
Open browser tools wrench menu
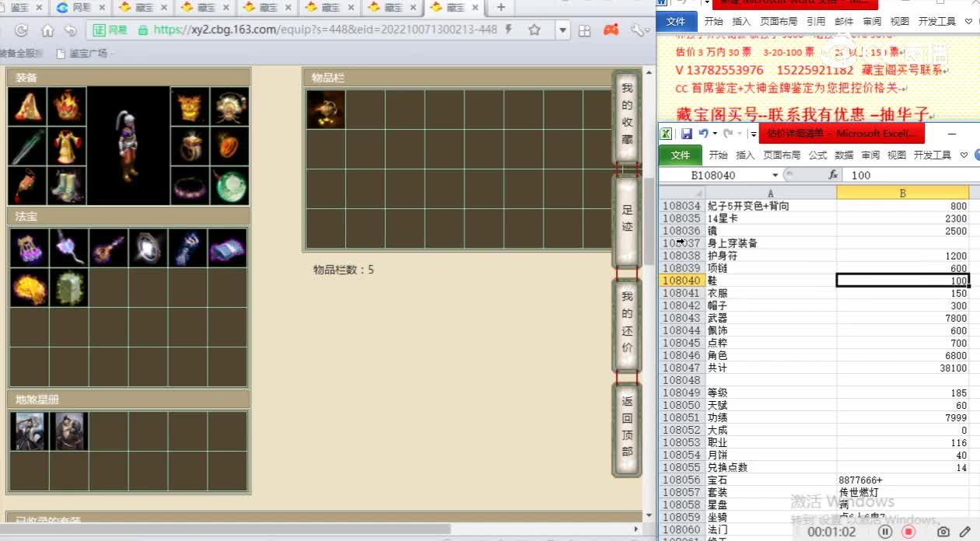(x=639, y=30)
